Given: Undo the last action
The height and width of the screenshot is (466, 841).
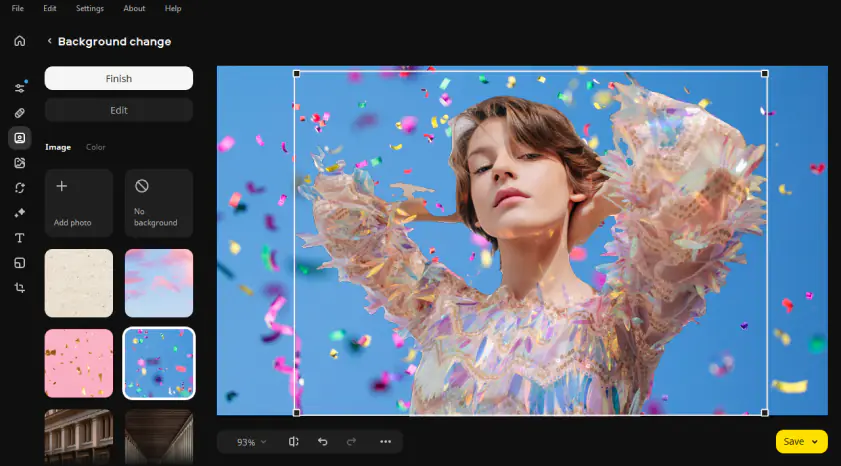Looking at the screenshot, I should point(322,441).
